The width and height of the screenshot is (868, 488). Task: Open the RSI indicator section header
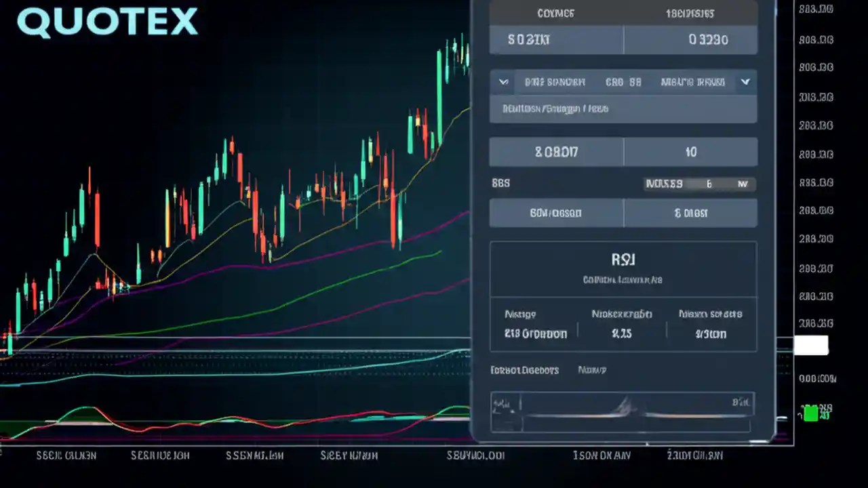pyautogui.click(x=623, y=259)
